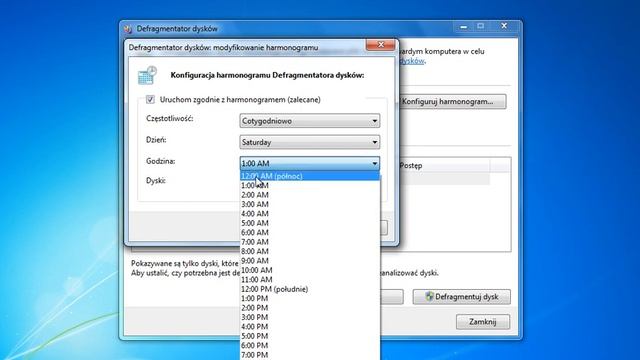640x360 pixels.
Task: Click the Konfiguruj harmonogram button
Action: [x=452, y=102]
